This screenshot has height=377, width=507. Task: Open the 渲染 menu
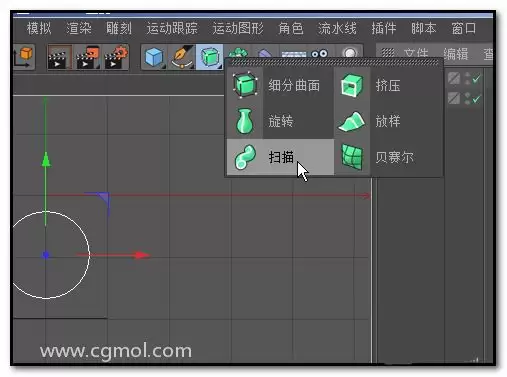pyautogui.click(x=79, y=28)
